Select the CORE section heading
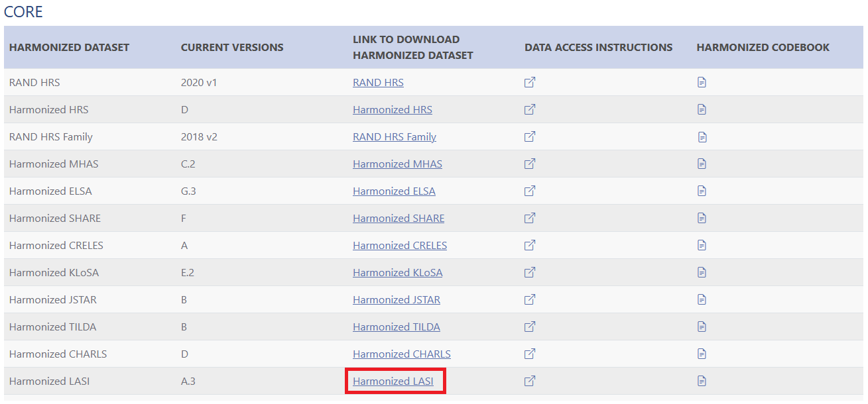The image size is (868, 404). coord(23,11)
